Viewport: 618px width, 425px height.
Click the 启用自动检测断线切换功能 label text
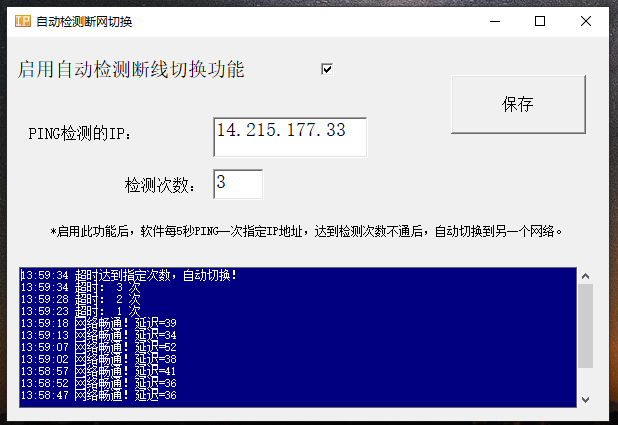pyautogui.click(x=131, y=69)
